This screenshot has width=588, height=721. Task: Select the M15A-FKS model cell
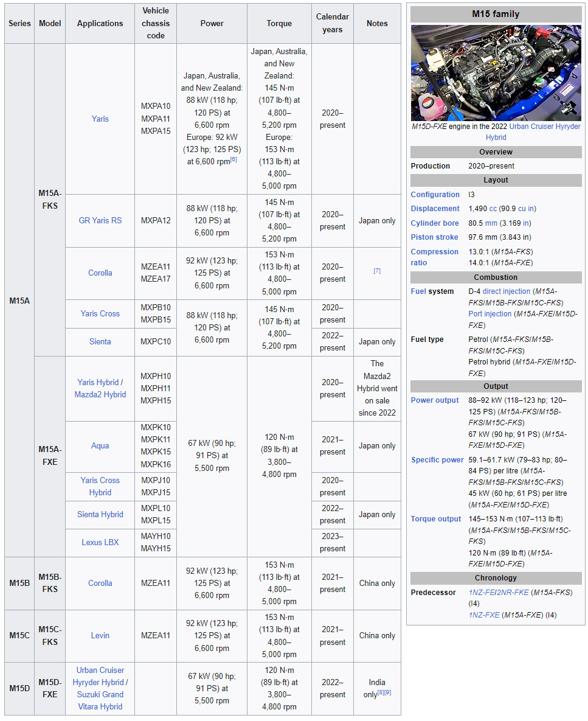click(x=50, y=200)
